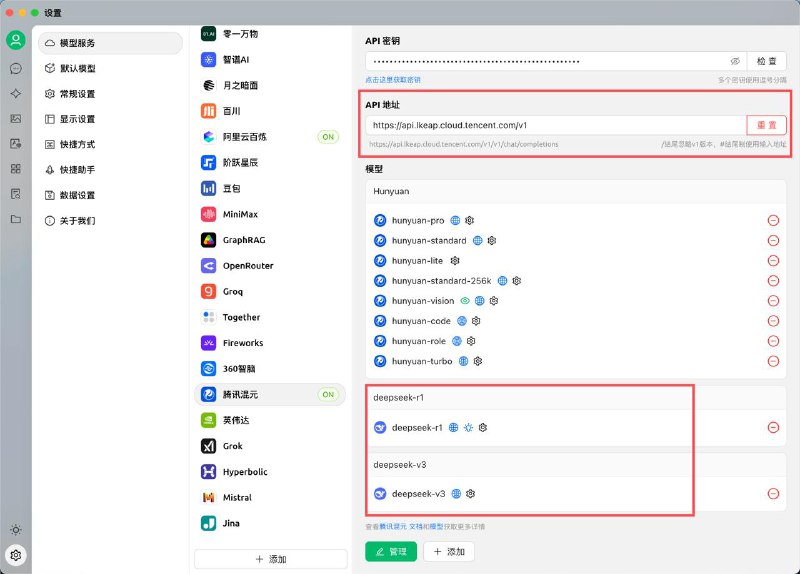Collapse the Hunyuan model group header
The image size is (800, 574).
point(576,191)
